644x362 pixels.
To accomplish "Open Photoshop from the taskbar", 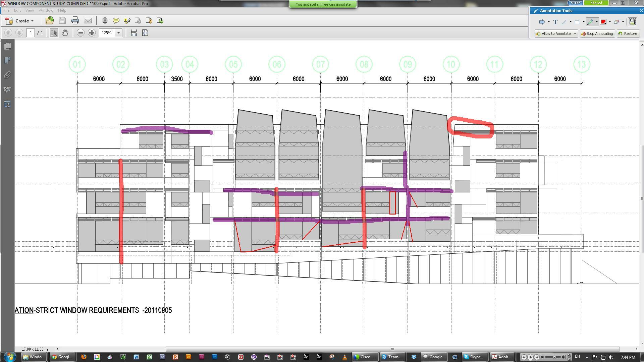I will 215,357.
